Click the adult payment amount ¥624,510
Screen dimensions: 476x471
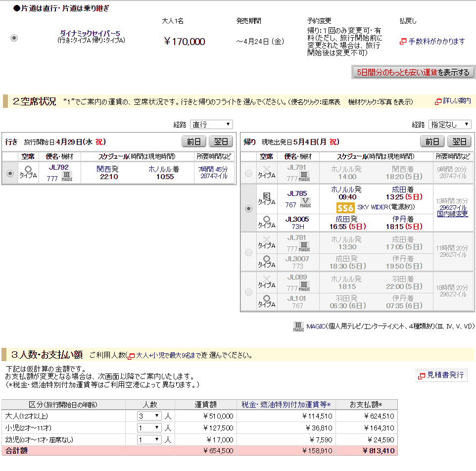point(379,416)
